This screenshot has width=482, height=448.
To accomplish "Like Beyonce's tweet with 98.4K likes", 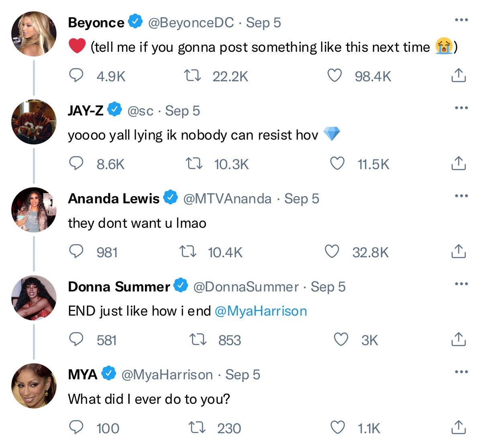I will 335,75.
